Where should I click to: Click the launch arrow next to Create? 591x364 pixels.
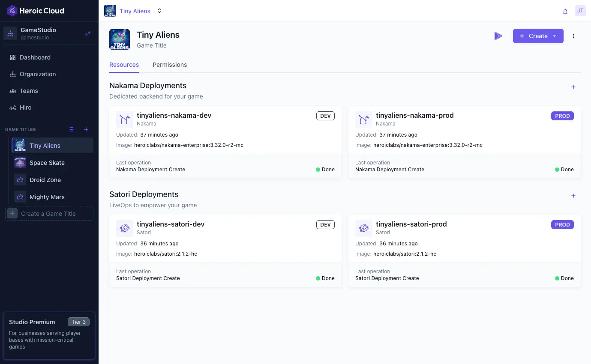point(498,36)
